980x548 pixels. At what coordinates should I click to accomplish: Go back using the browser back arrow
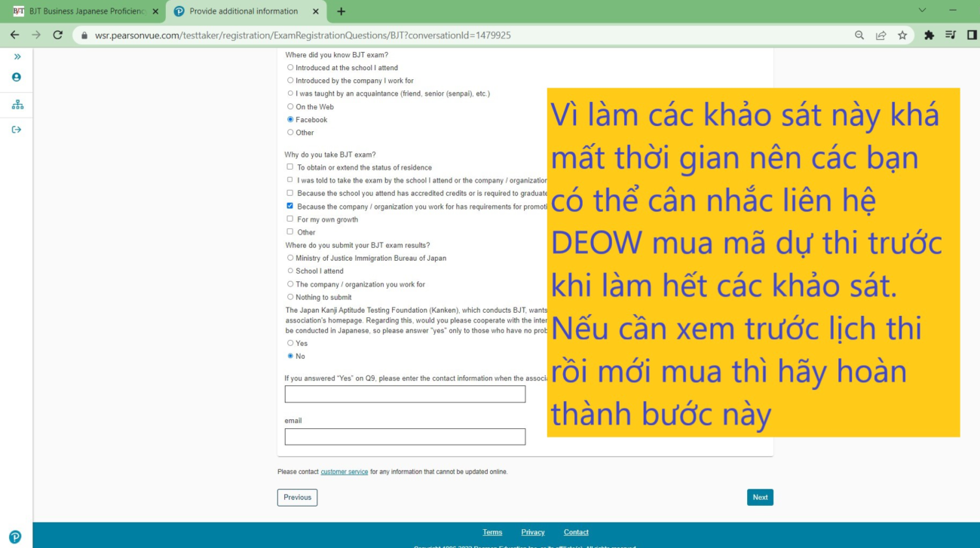(x=14, y=35)
